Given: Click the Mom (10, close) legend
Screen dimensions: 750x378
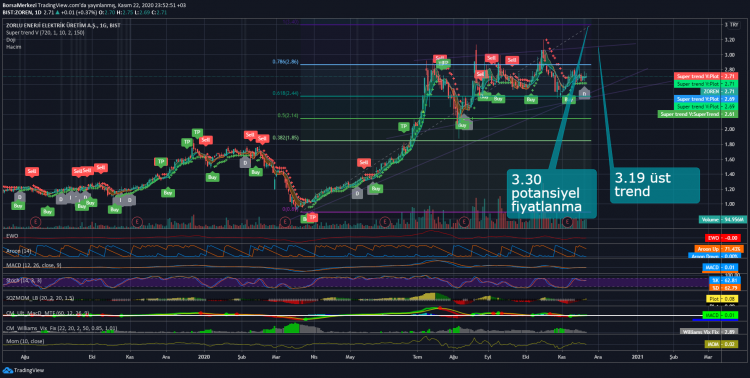Looking at the screenshot, I should click(24, 341).
